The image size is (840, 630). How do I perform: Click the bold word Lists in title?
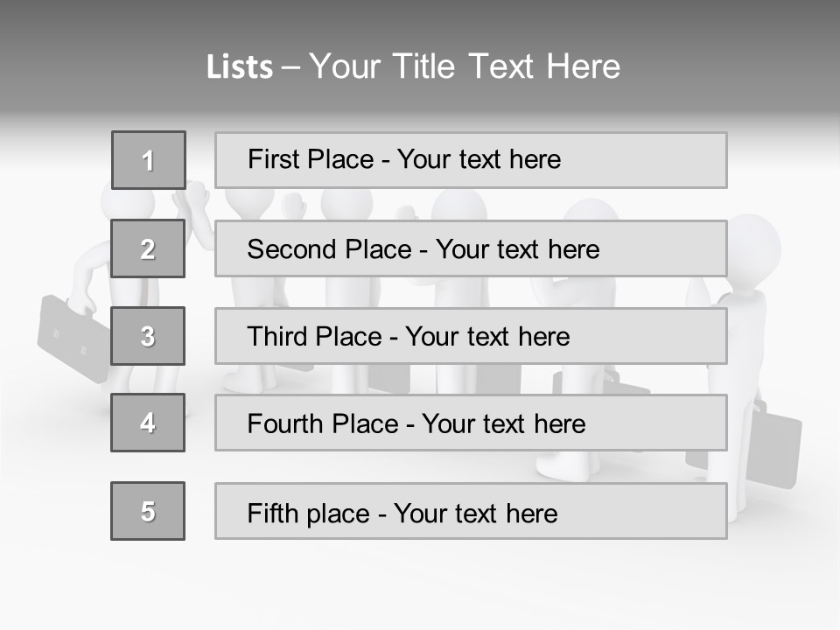(240, 67)
